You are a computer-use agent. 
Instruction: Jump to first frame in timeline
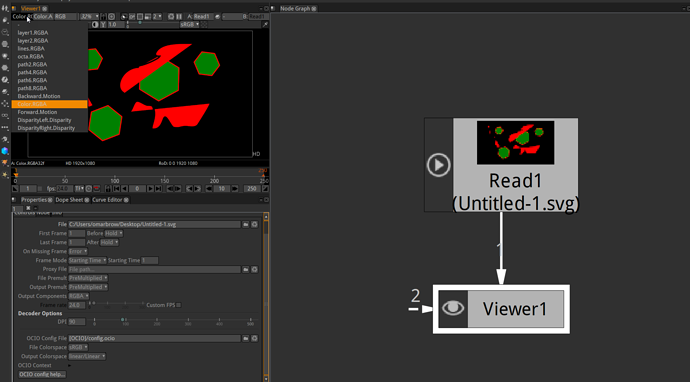117,189
